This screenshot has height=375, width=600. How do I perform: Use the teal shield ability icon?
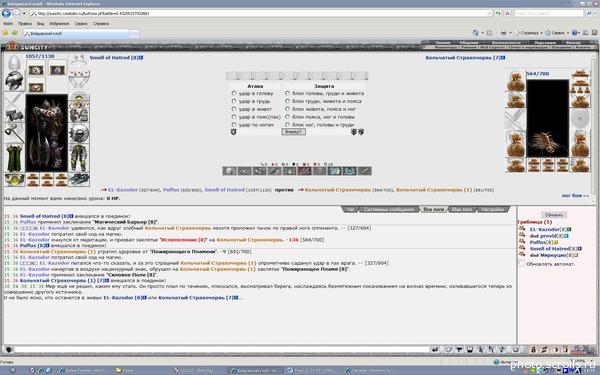tap(334, 171)
